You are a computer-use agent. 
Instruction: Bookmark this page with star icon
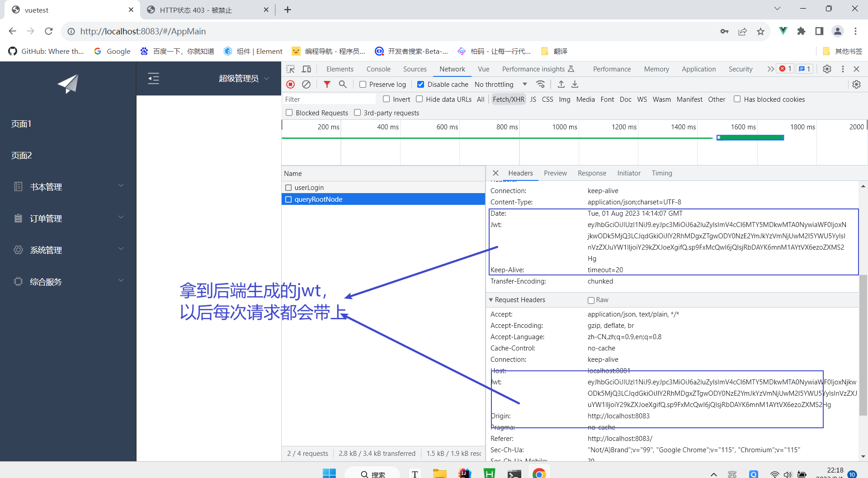760,31
